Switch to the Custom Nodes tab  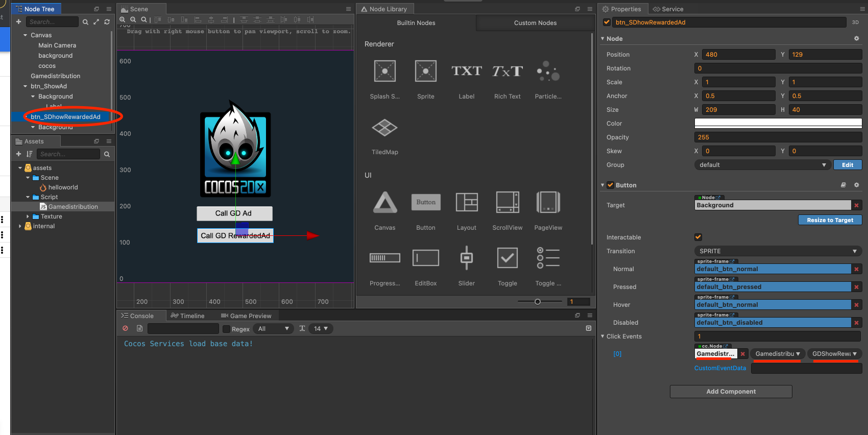535,23
